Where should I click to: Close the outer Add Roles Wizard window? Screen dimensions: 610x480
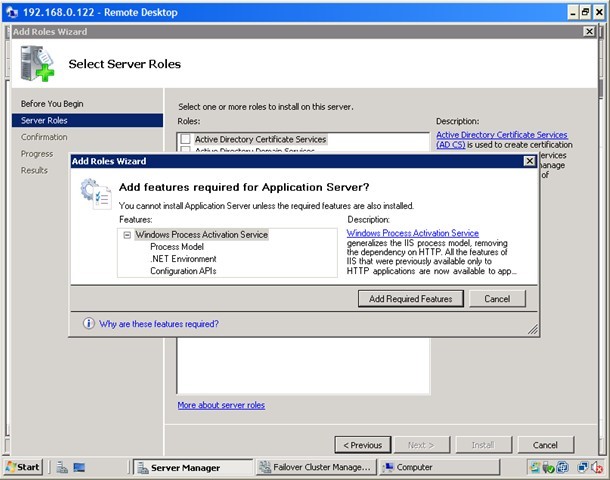coord(589,32)
